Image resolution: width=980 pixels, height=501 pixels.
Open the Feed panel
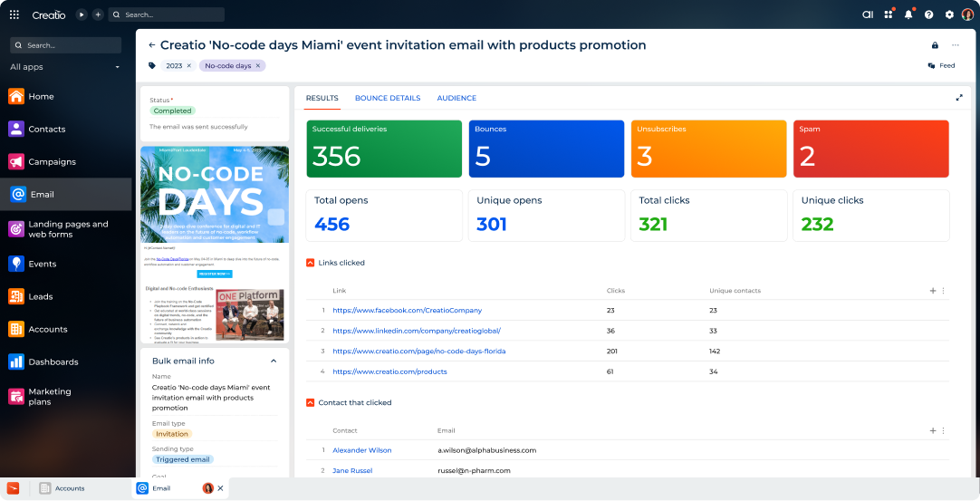pos(941,66)
